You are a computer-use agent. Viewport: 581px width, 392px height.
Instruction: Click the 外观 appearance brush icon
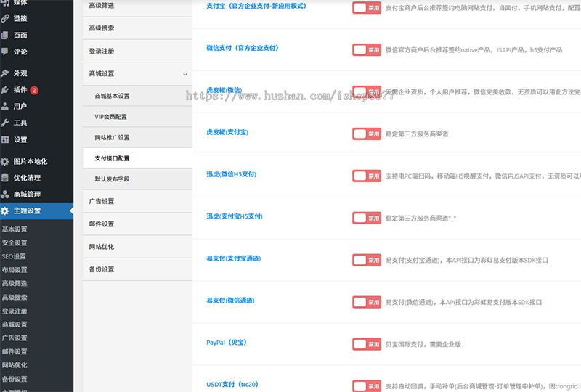5,73
